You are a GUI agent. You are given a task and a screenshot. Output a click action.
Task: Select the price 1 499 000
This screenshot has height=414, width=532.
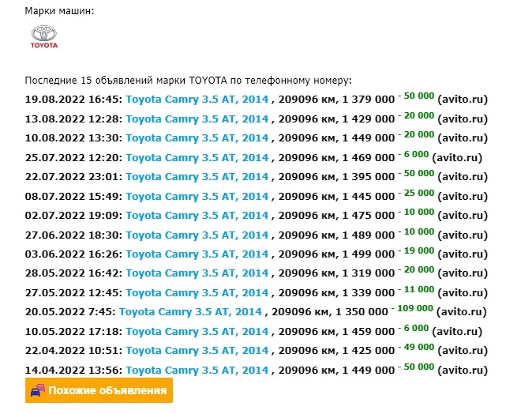point(369,254)
